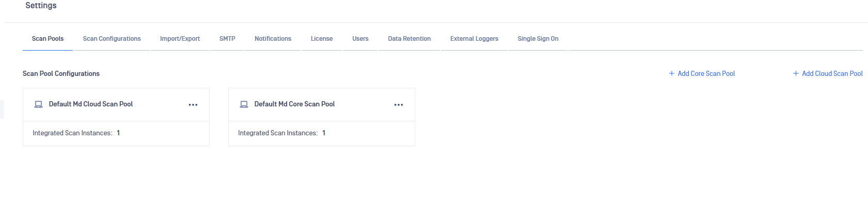The height and width of the screenshot is (206, 868).
Task: Click the Add Core Scan Pool link
Action: (706, 74)
